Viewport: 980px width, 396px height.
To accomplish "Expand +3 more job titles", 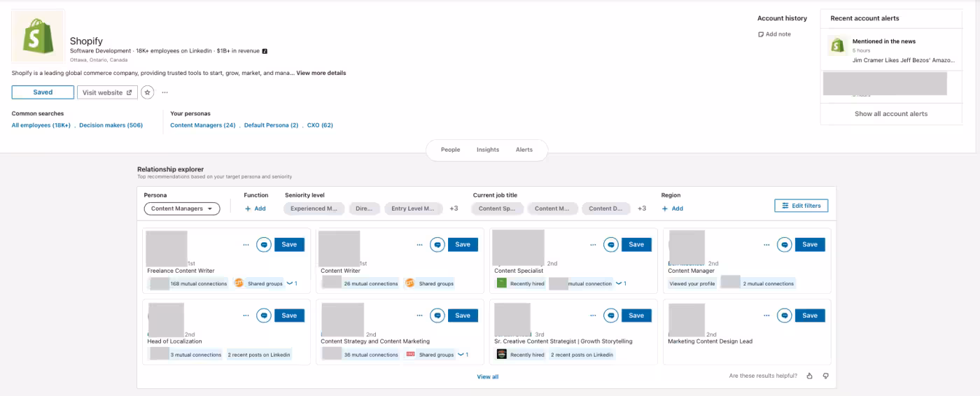I will click(x=642, y=208).
